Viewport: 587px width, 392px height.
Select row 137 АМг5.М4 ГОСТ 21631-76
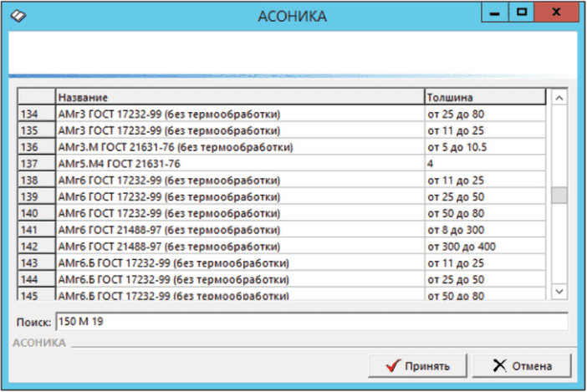pyautogui.click(x=240, y=164)
